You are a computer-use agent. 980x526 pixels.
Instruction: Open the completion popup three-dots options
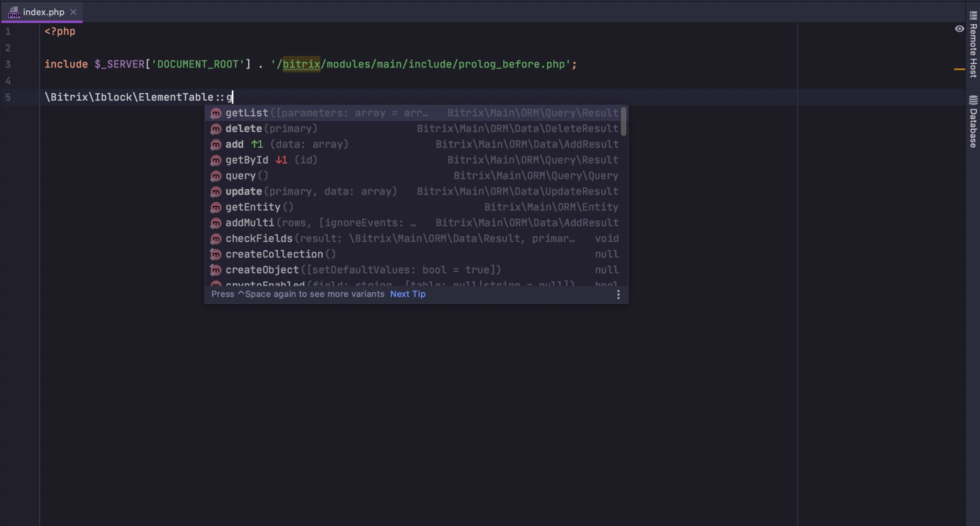tap(618, 294)
